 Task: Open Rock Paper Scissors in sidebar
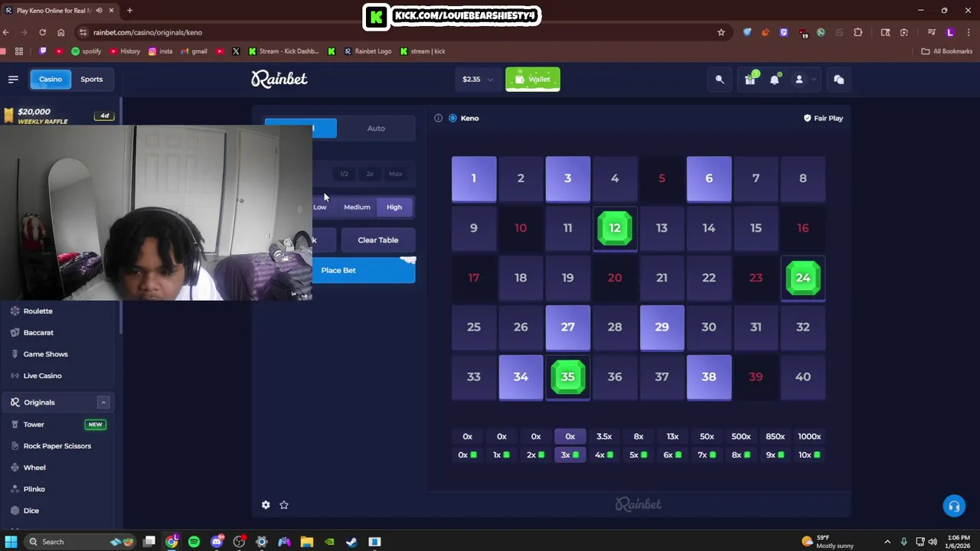click(x=57, y=446)
